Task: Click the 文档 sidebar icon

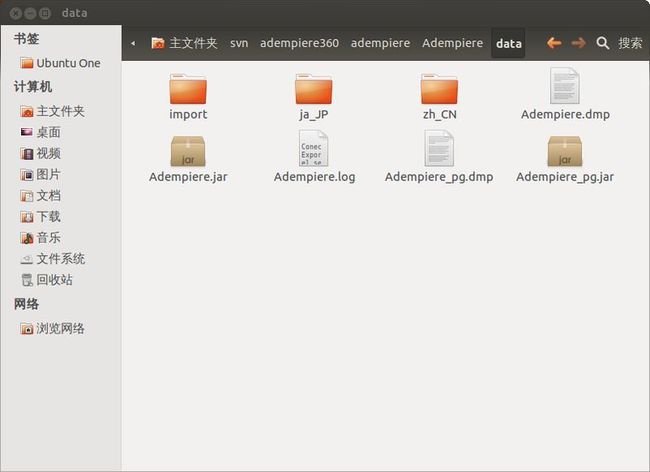Action: coord(27,196)
